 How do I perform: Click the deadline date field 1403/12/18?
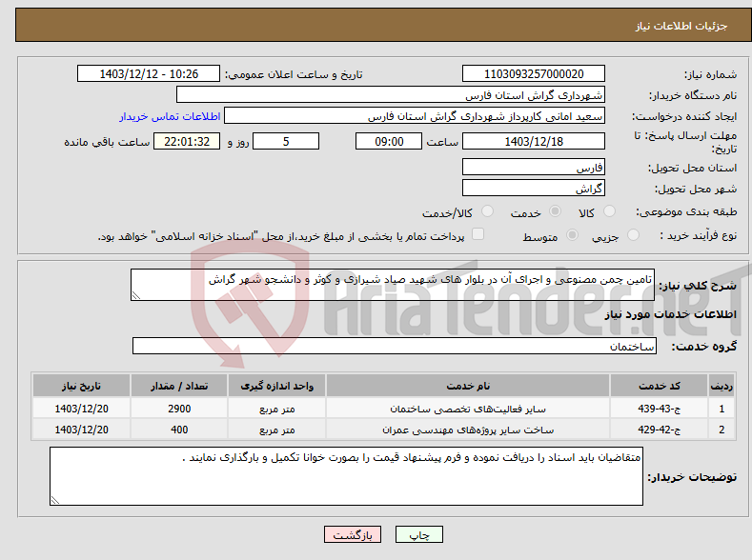pos(534,141)
